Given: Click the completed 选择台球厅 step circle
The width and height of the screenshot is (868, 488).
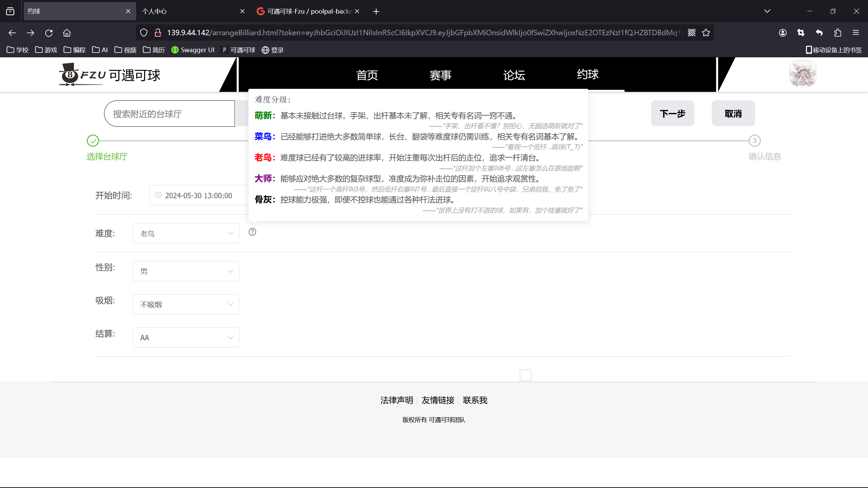Looking at the screenshot, I should tap(93, 141).
